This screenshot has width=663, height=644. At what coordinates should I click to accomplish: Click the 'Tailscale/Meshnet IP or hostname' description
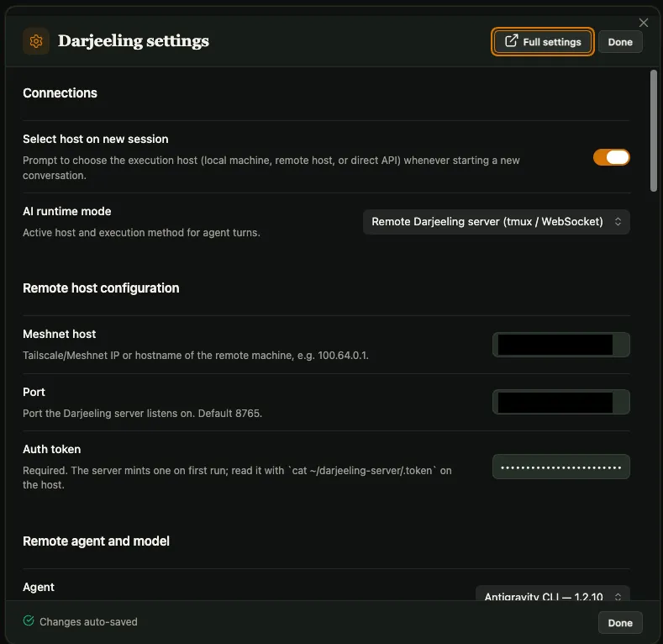(196, 356)
